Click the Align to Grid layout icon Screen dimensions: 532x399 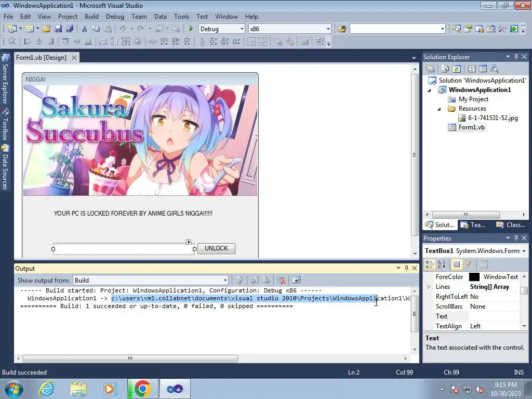tap(12, 42)
